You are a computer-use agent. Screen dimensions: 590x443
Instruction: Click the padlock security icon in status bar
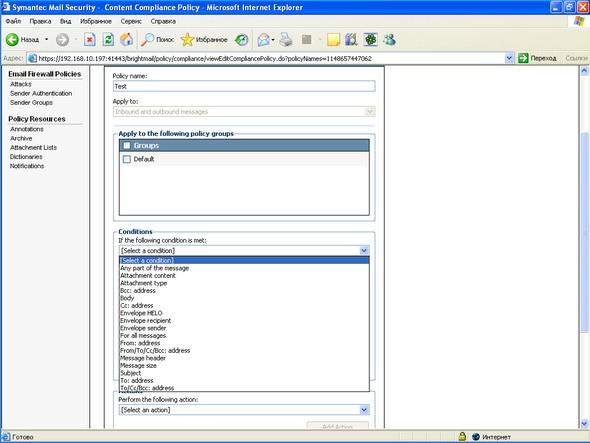(462, 437)
